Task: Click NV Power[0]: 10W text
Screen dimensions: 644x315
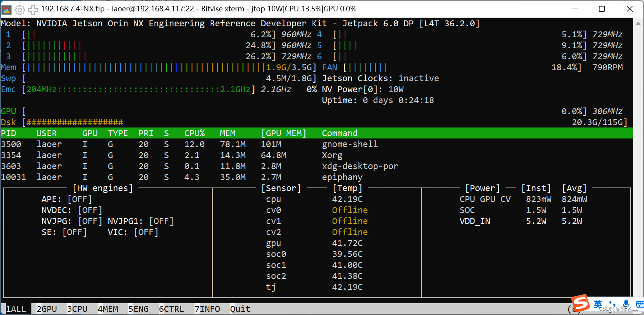Action: pyautogui.click(x=363, y=89)
